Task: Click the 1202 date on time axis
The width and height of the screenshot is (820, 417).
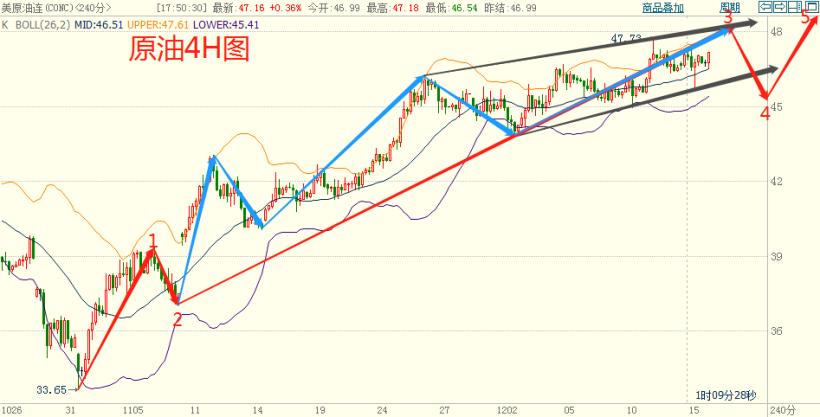Action: pos(508,410)
